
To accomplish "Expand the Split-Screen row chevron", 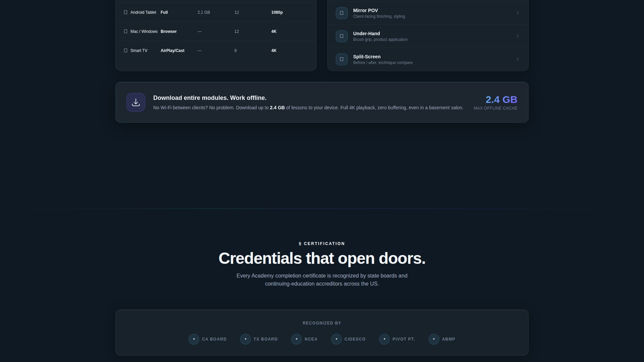I will (518, 59).
